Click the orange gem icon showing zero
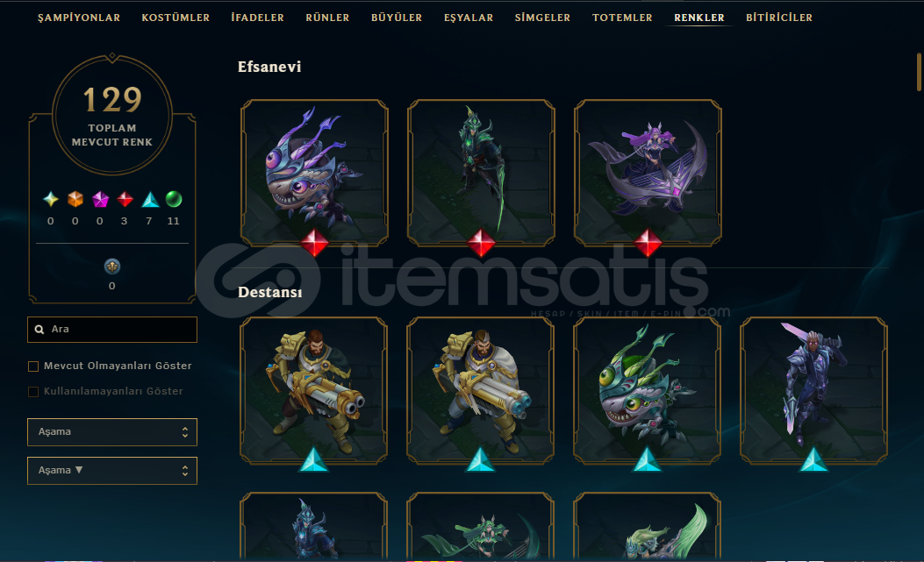This screenshot has width=924, height=562. coord(75,199)
